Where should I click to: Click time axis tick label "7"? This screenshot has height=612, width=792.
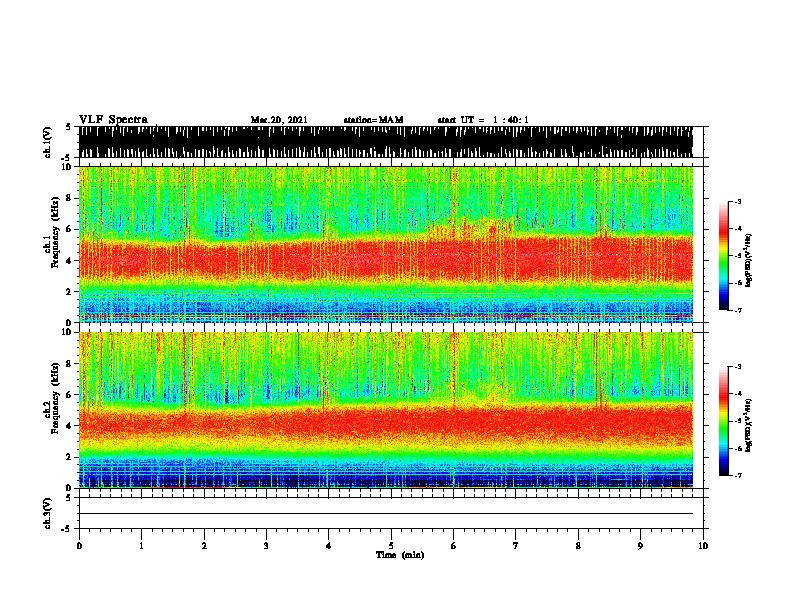516,546
